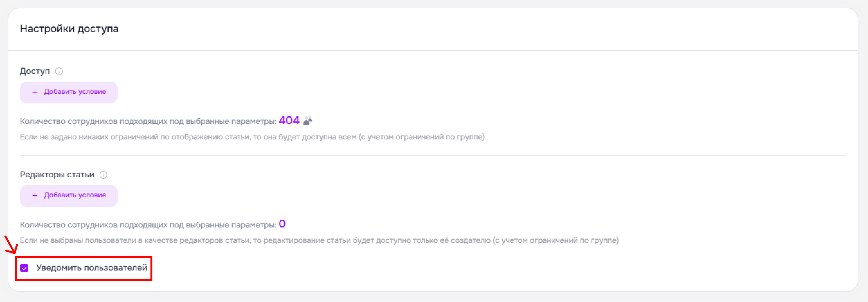
Task: Click the Уведомить пользователей label text
Action: (92, 268)
